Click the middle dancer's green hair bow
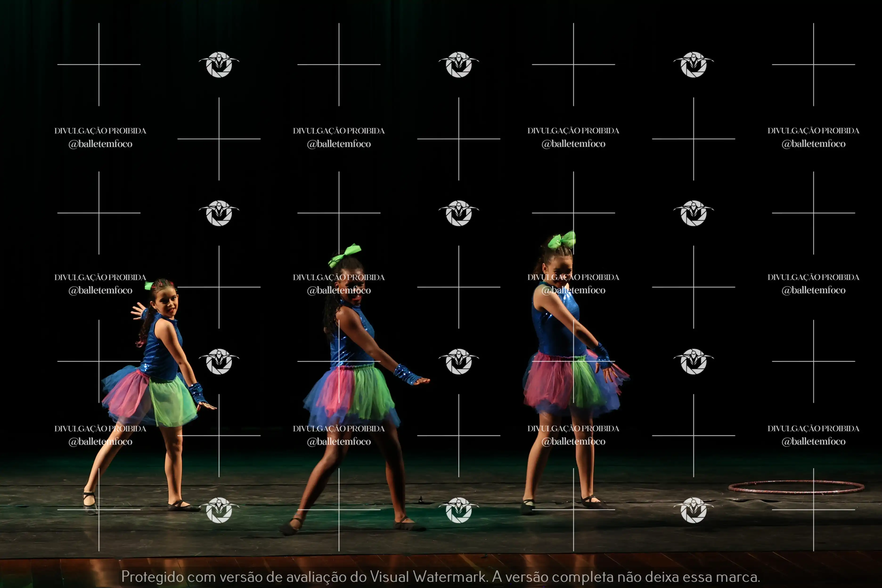Screen dimensions: 882x588 344,255
